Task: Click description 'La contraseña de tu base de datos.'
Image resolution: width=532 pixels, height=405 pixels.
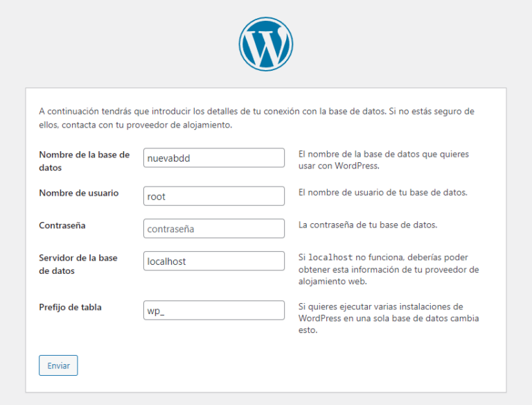Action: coord(368,225)
